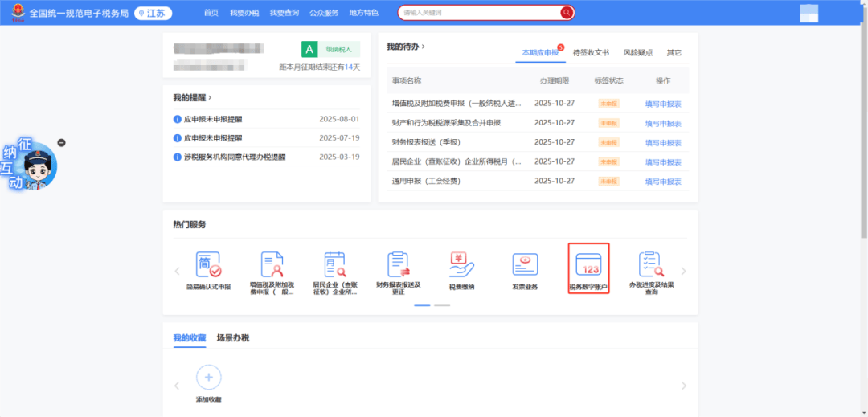
Task: Switch to 场景办税 tab
Action: 233,338
